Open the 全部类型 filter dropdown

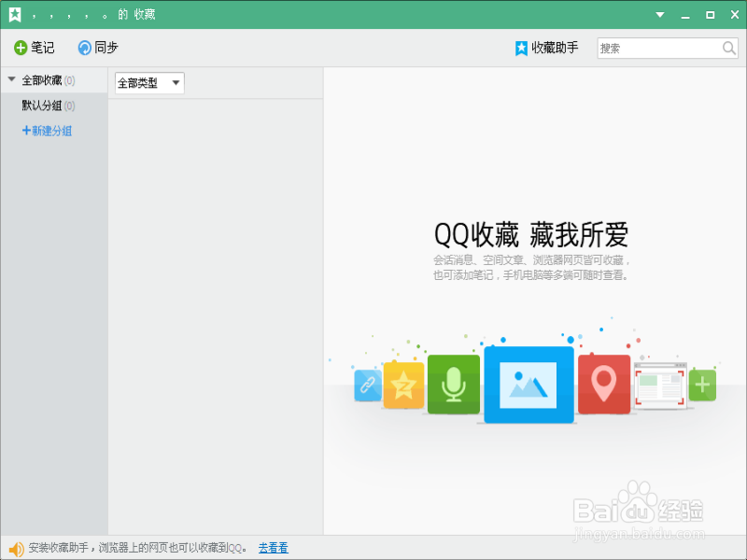[149, 83]
